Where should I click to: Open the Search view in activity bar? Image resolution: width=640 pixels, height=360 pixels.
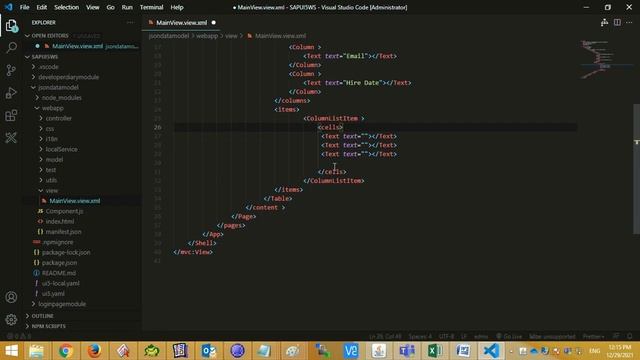pyautogui.click(x=11, y=48)
